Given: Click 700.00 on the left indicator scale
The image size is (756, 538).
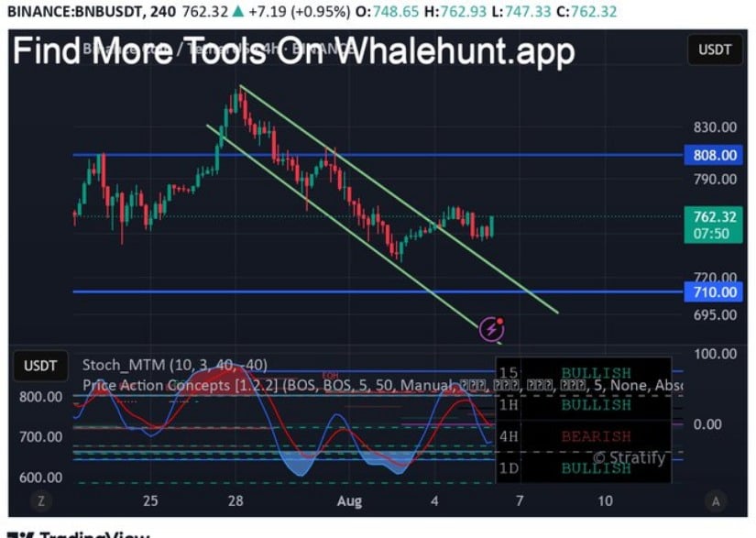Looking at the screenshot, I should [x=40, y=437].
